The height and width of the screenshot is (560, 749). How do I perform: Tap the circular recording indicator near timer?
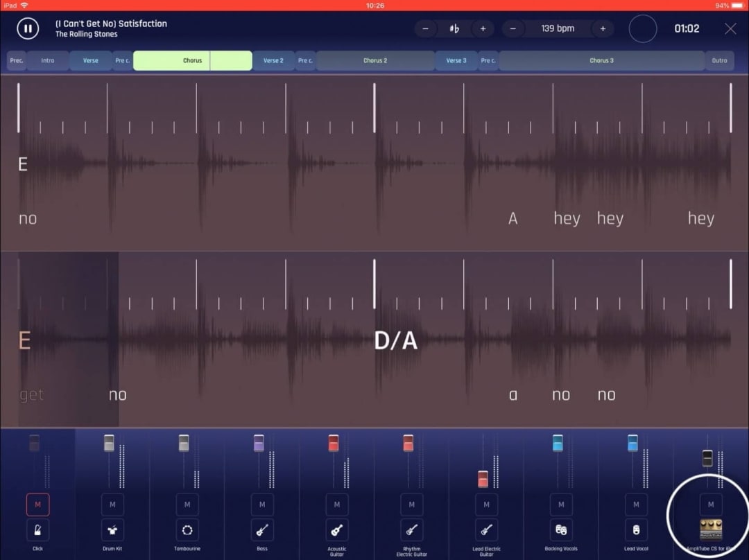point(642,28)
